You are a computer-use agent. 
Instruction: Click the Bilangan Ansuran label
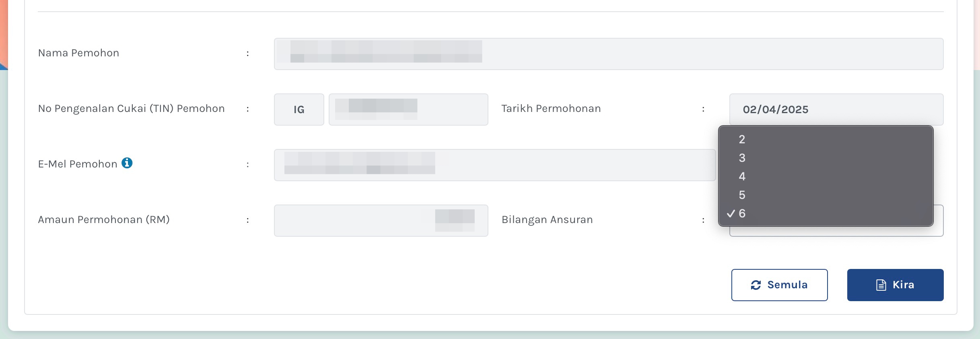point(547,219)
